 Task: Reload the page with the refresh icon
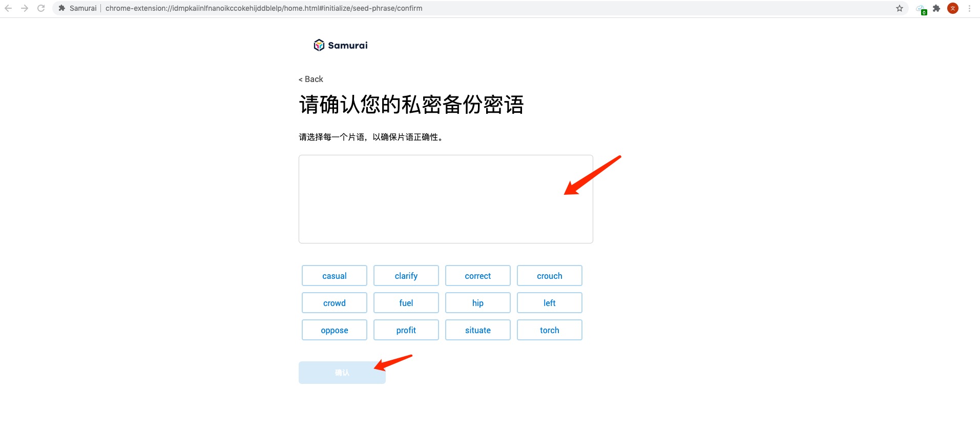click(x=41, y=8)
